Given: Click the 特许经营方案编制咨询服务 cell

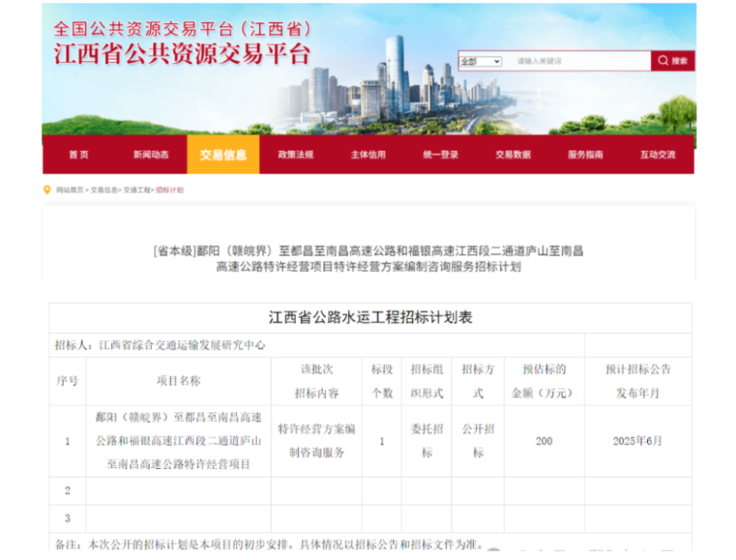Looking at the screenshot, I should pyautogui.click(x=317, y=440).
